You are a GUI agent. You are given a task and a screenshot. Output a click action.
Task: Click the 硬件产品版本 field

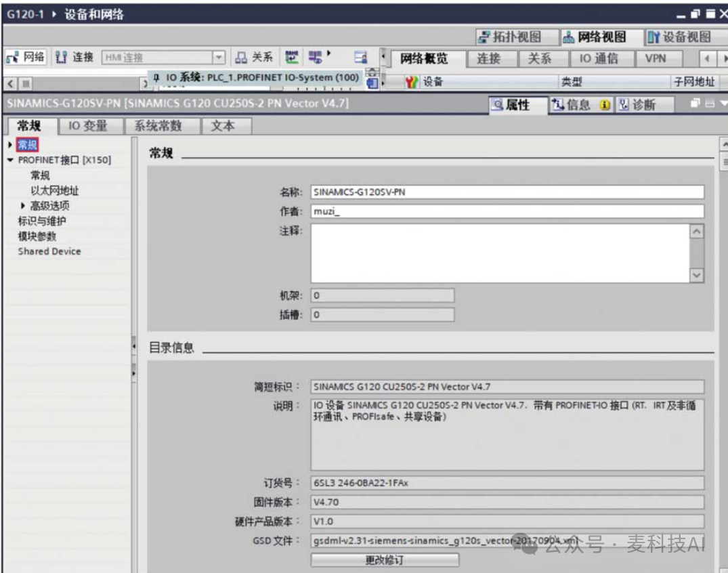click(x=507, y=522)
